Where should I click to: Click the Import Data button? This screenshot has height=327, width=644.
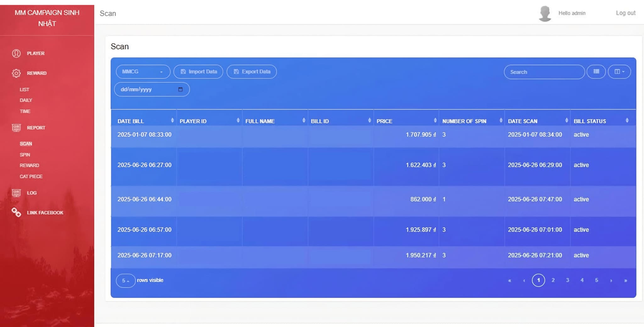(198, 72)
